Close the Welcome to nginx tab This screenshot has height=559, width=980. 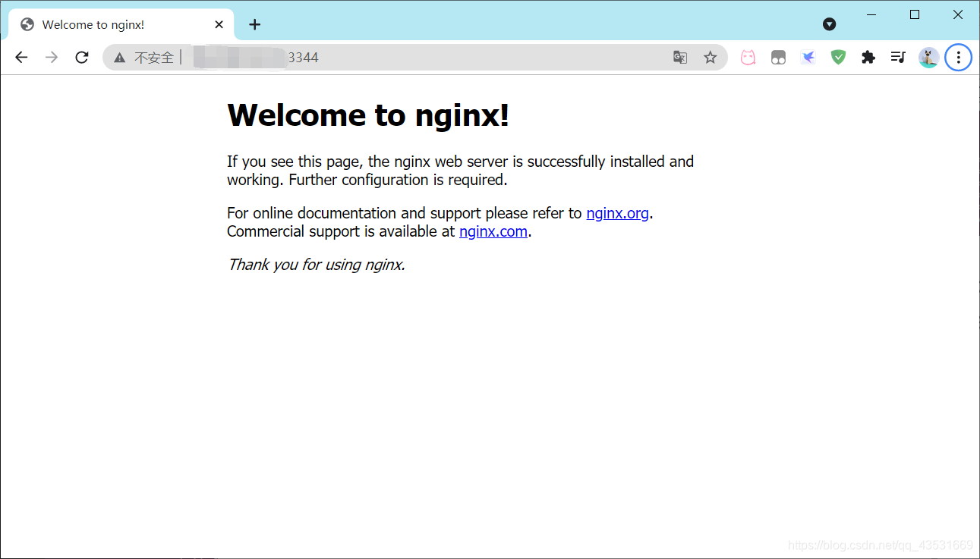[219, 25]
